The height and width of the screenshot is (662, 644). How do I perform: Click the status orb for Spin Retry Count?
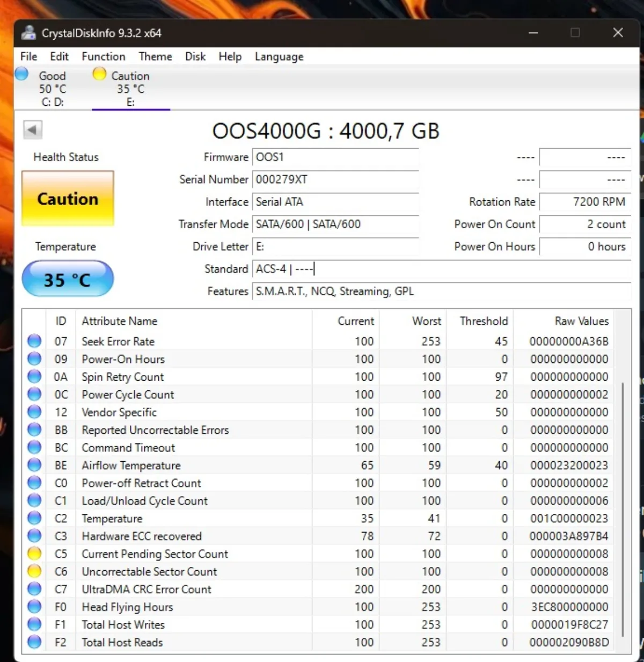(x=34, y=376)
